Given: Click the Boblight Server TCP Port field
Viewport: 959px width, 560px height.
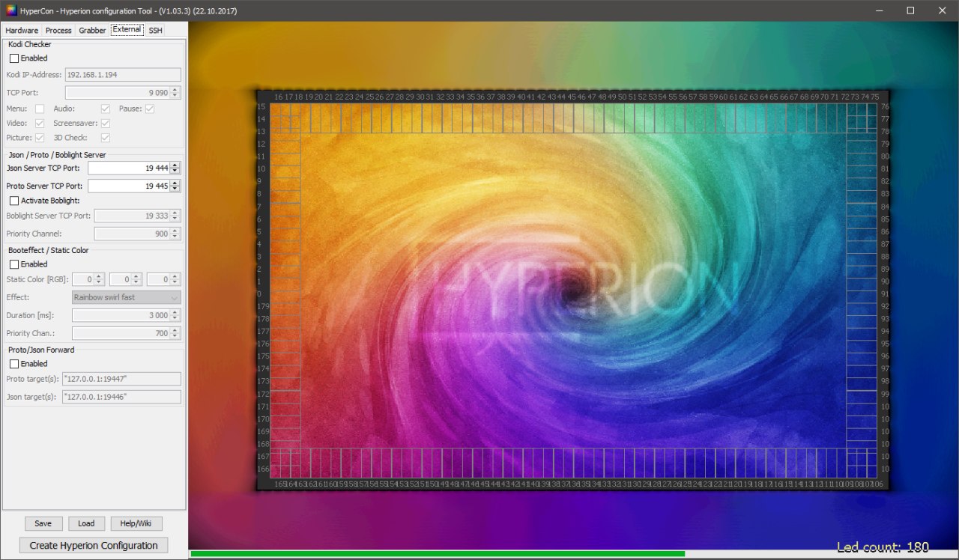Looking at the screenshot, I should (132, 216).
